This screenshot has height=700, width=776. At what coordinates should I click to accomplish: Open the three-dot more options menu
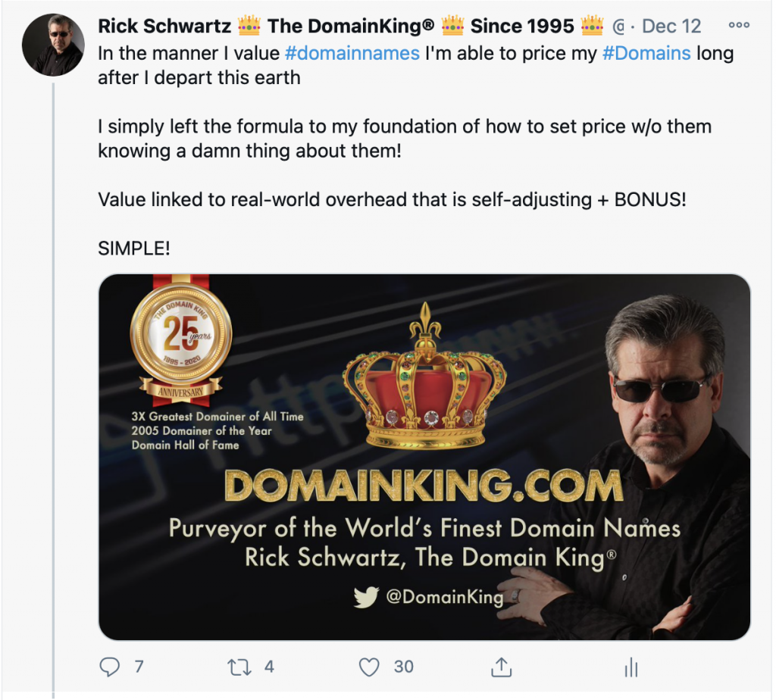coord(739,25)
